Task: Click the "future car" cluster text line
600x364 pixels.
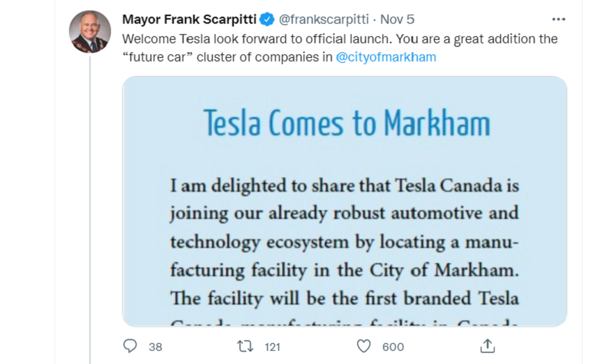Action: (x=279, y=57)
